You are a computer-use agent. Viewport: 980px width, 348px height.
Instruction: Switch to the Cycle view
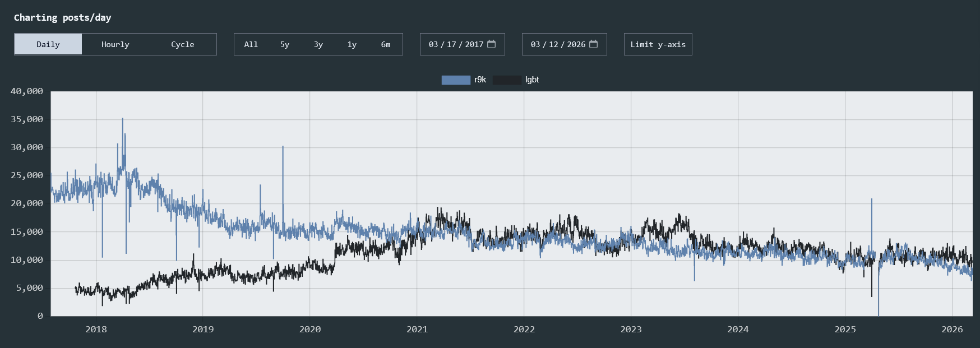[x=183, y=44]
